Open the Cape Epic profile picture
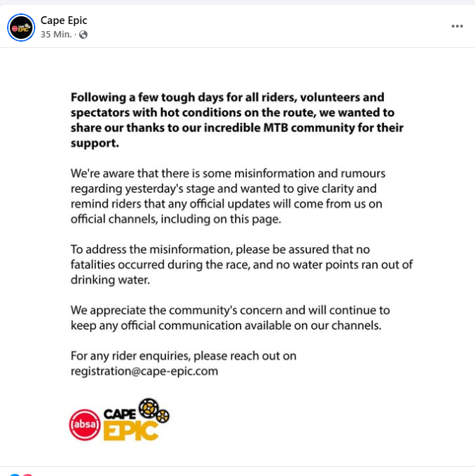475x476 pixels. (x=21, y=28)
